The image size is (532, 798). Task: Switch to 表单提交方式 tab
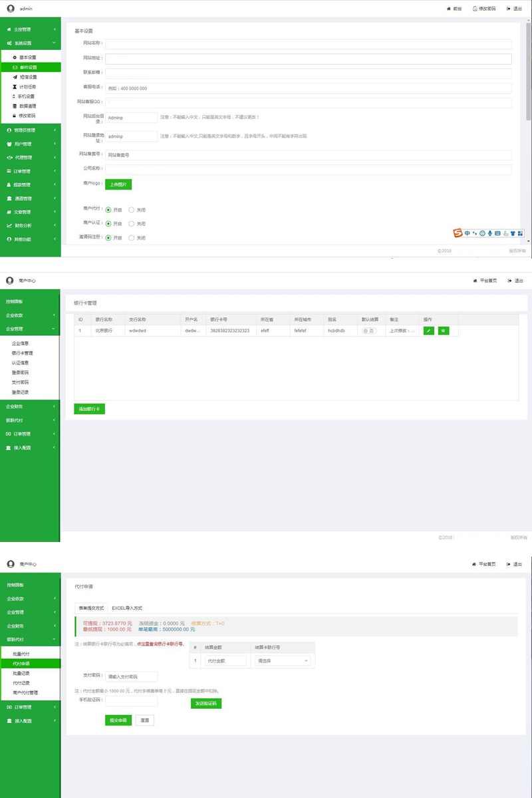pyautogui.click(x=92, y=608)
